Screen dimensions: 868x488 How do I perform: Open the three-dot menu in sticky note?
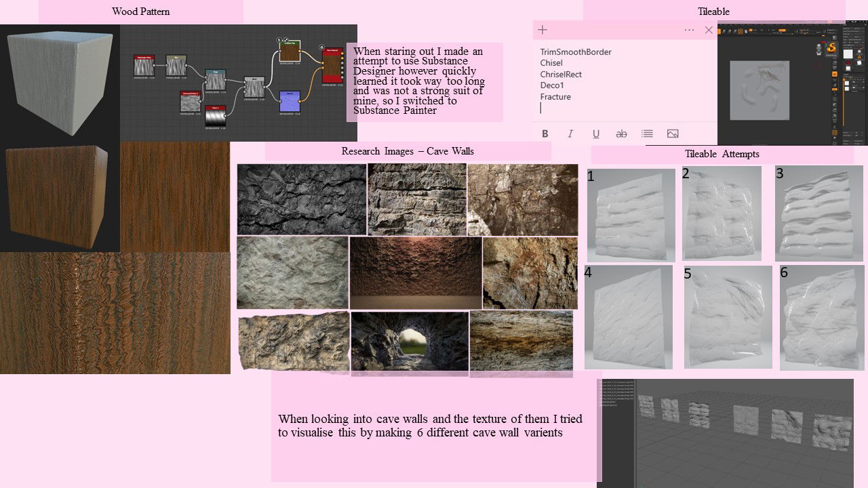point(689,30)
